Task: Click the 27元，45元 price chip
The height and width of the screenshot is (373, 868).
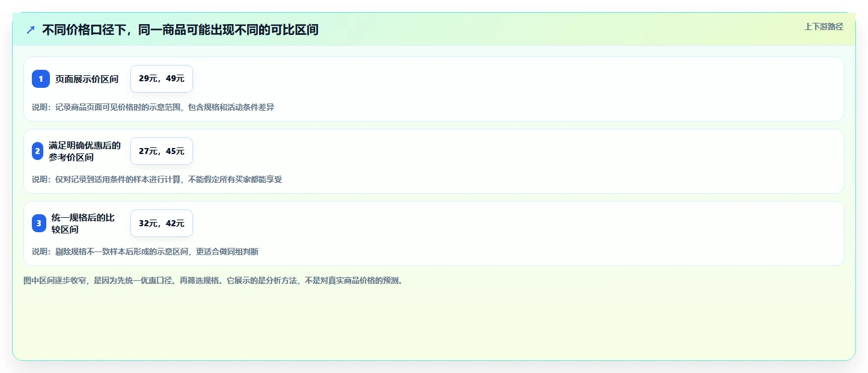Action: [162, 151]
